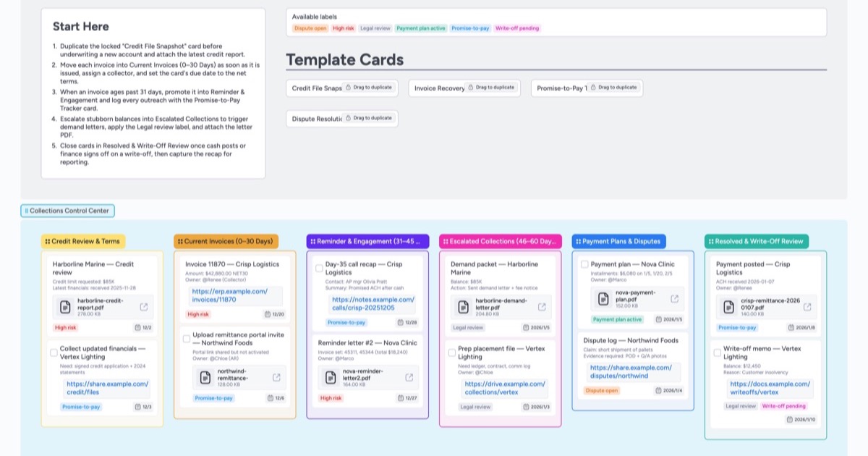The height and width of the screenshot is (456, 868).
Task: Click the file icon beside nova-payment-plan.pdf
Action: 603,299
